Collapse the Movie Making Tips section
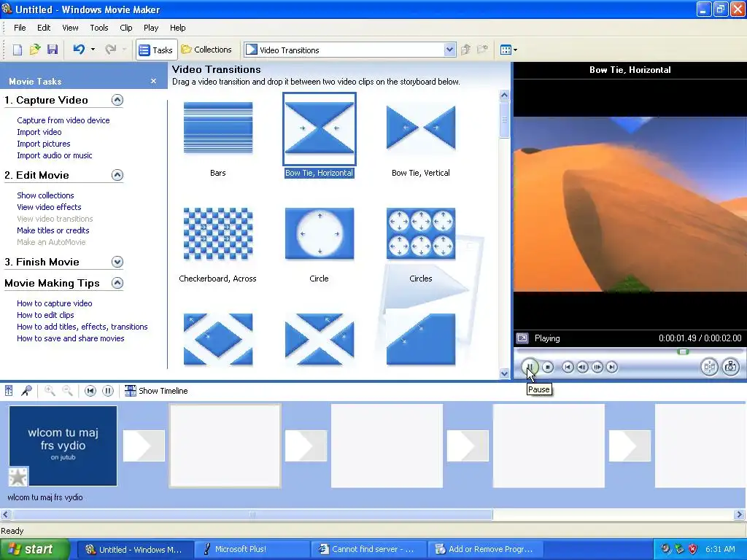747x560 pixels. pyautogui.click(x=117, y=283)
